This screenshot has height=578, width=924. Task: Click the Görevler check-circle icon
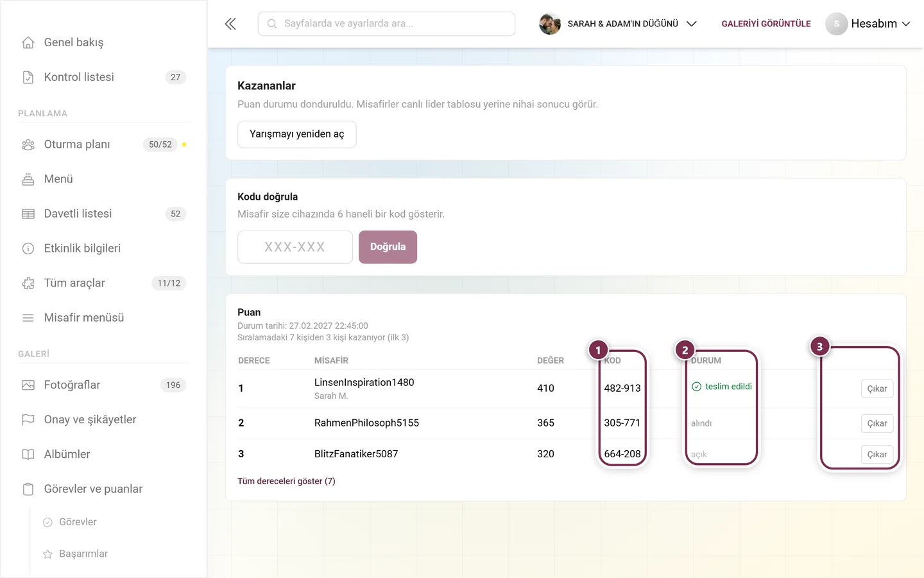pyautogui.click(x=47, y=522)
